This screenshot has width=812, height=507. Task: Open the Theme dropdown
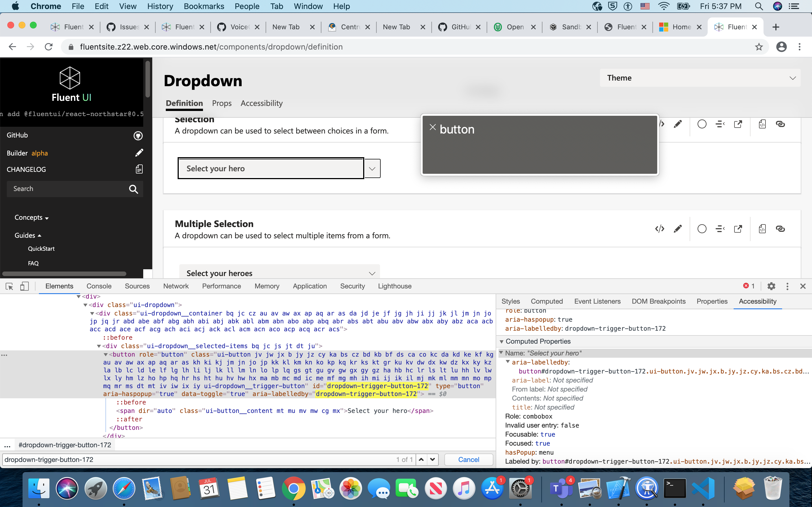tap(700, 78)
